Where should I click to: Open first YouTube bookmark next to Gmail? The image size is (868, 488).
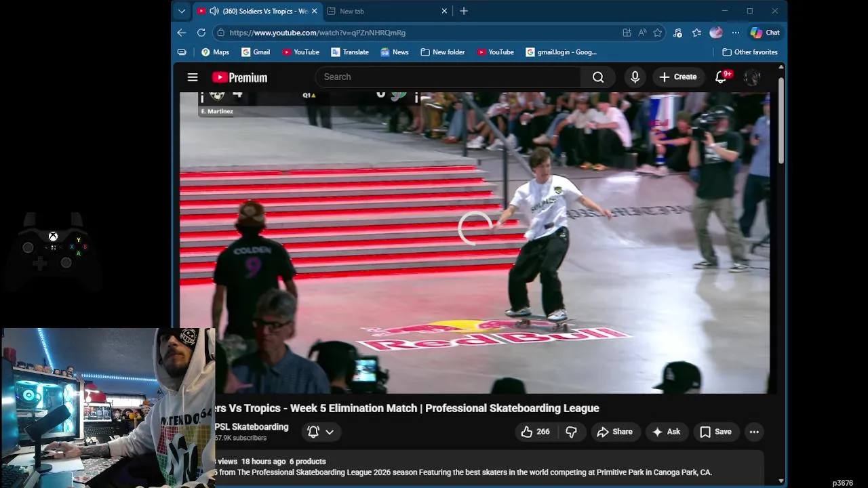tap(300, 52)
